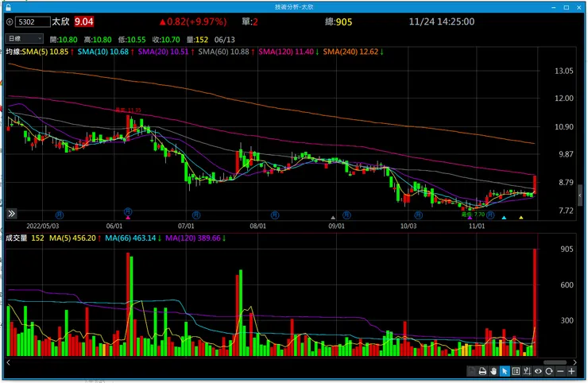Viewport: 588px width, 383px height.
Task: Toggle the eye visibility icon
Action: (538, 371)
